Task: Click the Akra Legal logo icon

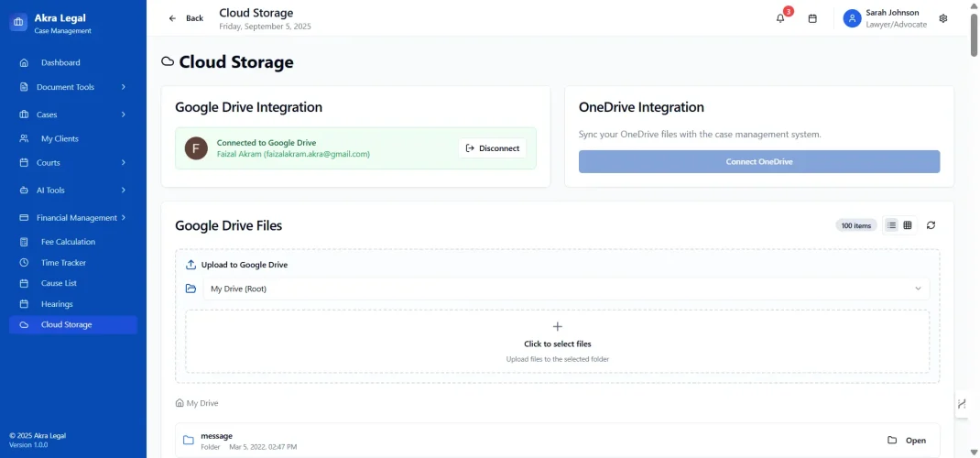Action: 18,24
